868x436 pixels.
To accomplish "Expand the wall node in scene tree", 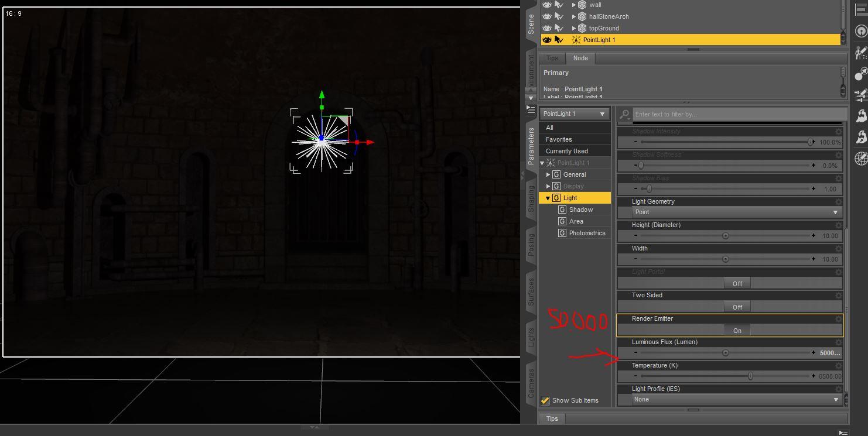I will tap(574, 5).
